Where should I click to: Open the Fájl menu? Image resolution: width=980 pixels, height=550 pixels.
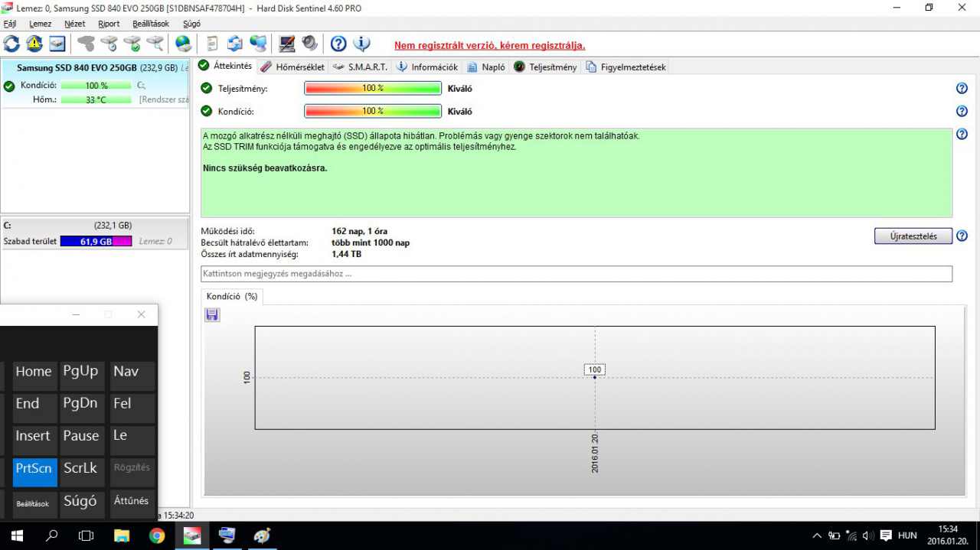point(10,24)
